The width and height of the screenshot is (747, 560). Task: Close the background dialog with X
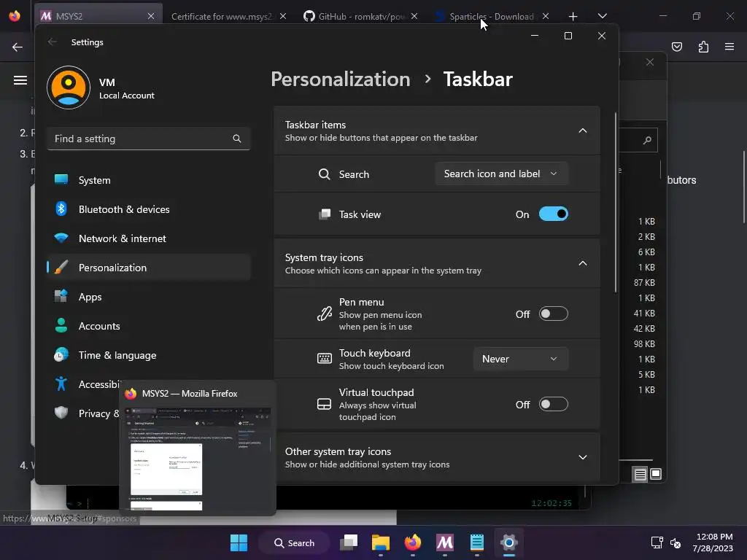click(650, 63)
